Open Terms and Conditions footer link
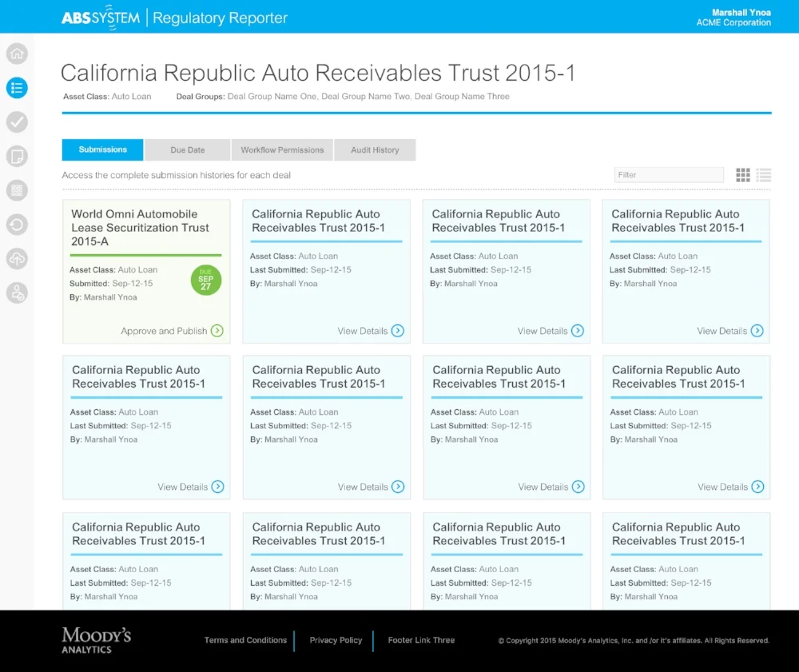799x672 pixels. pyautogui.click(x=245, y=640)
